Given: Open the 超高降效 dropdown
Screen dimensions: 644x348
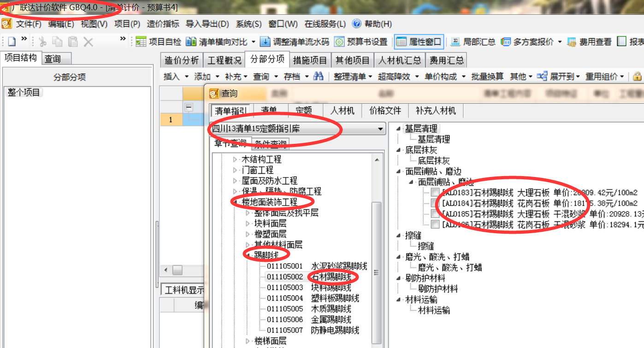Looking at the screenshot, I should (398, 77).
